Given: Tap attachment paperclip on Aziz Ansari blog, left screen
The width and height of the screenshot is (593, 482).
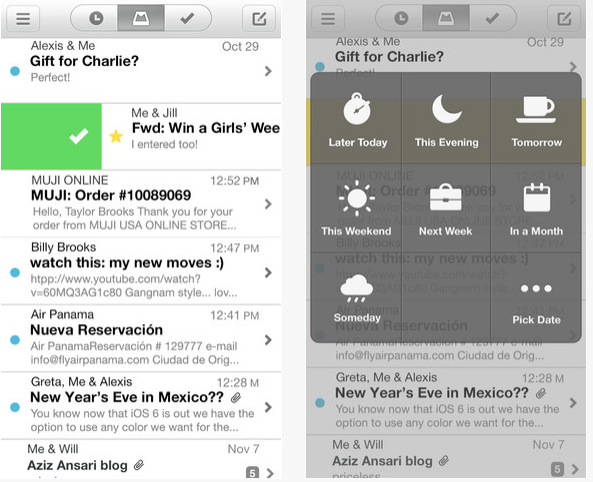Looking at the screenshot, I should [139, 465].
